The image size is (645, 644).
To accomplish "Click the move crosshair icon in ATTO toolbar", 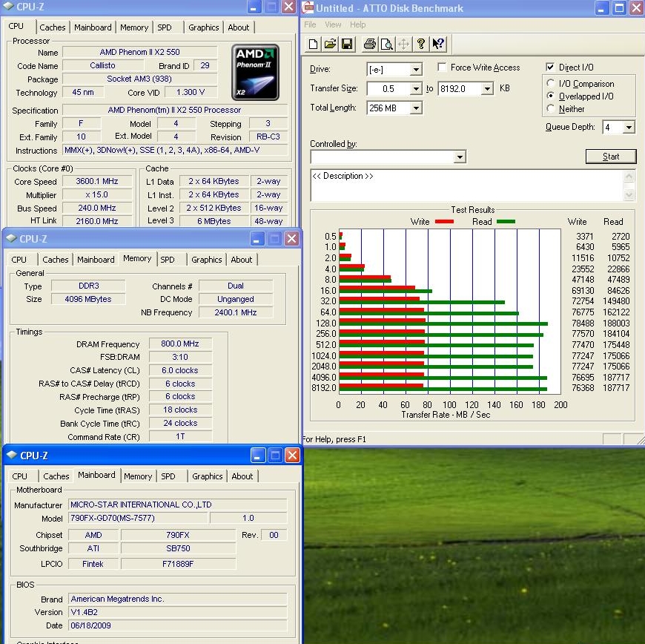I will [404, 44].
